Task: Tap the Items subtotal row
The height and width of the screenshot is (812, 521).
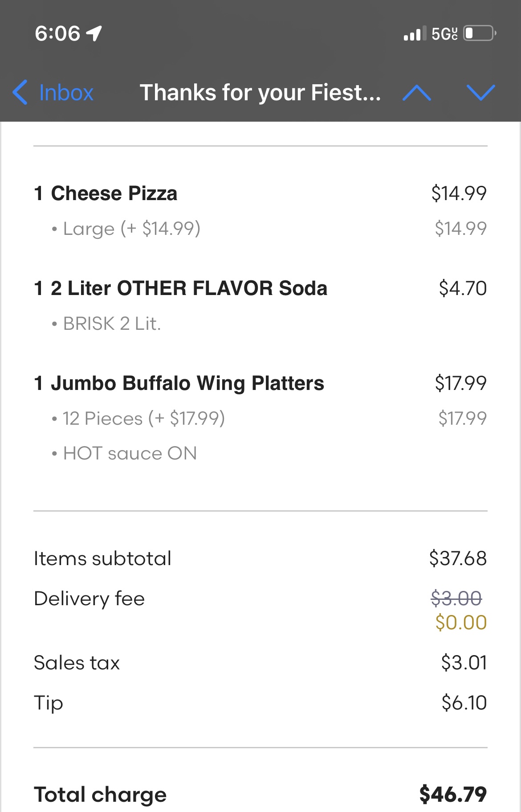Action: click(103, 558)
